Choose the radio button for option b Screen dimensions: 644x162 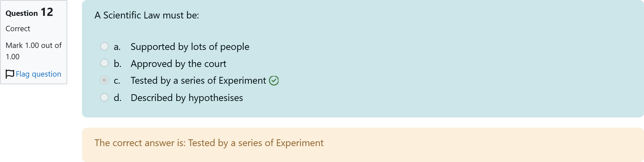[x=104, y=63]
